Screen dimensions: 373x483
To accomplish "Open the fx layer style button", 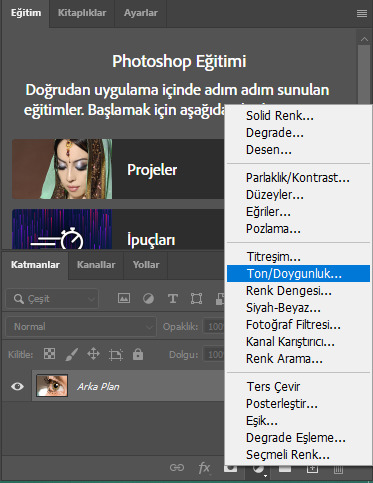I will [204, 468].
